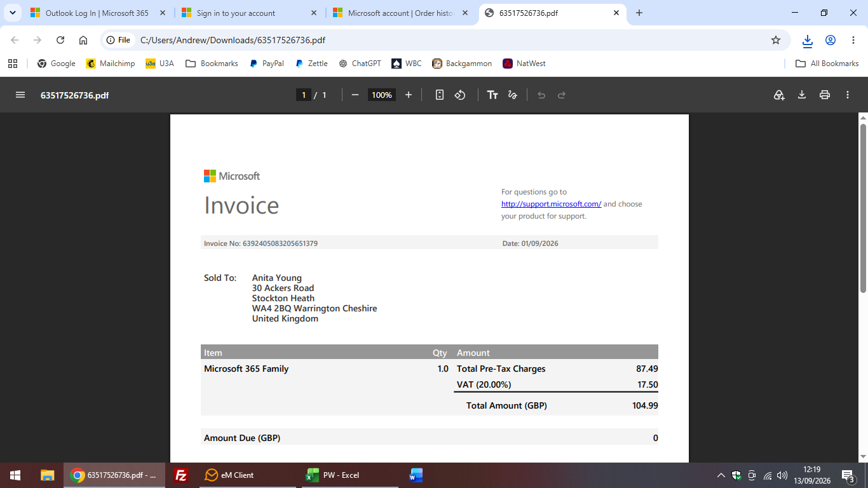Show hidden system tray icons

pyautogui.click(x=721, y=475)
